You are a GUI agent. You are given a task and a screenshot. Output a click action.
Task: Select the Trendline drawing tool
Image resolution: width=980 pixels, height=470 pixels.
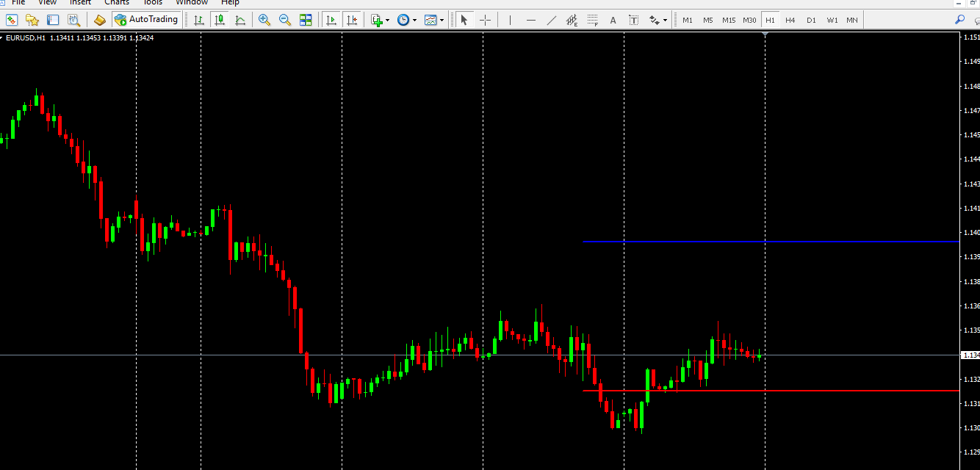click(552, 20)
